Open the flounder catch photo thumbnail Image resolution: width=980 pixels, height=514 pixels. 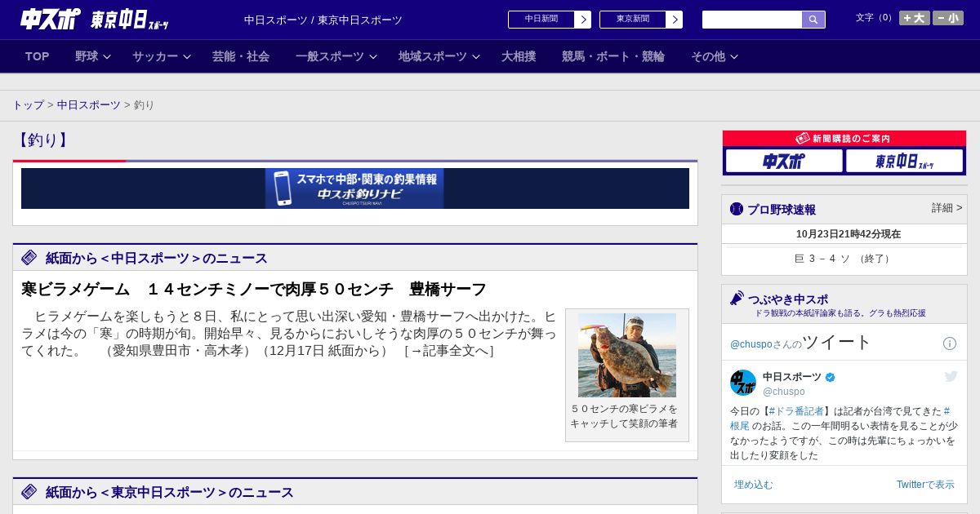pyautogui.click(x=627, y=356)
